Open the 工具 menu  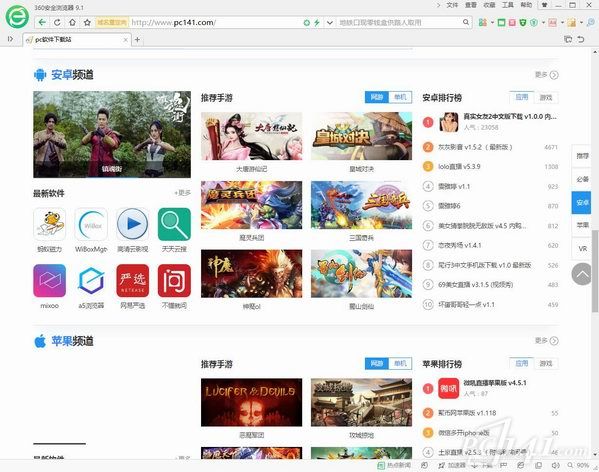508,5
